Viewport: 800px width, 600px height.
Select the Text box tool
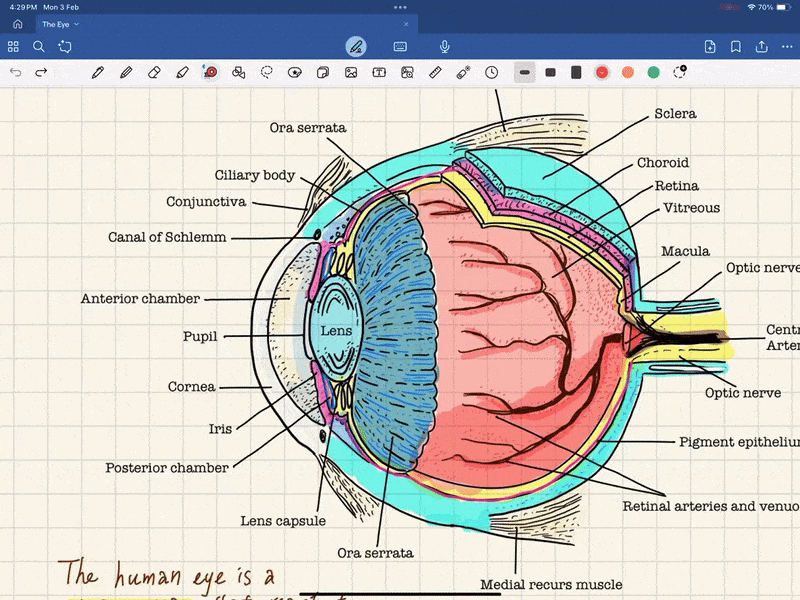pyautogui.click(x=379, y=72)
